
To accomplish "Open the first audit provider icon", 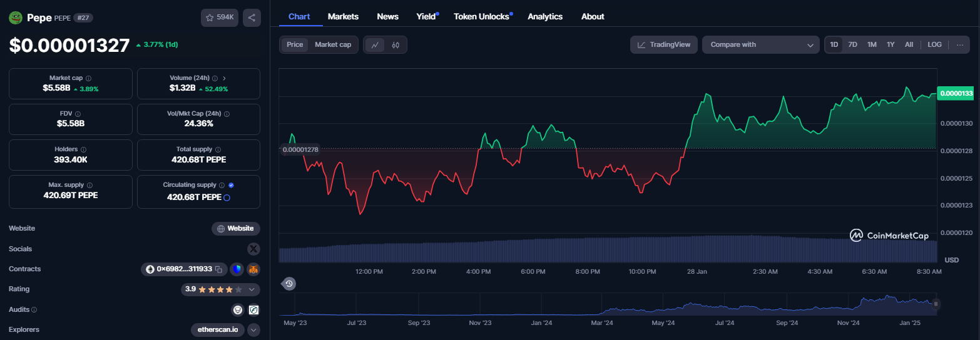I will (x=238, y=309).
